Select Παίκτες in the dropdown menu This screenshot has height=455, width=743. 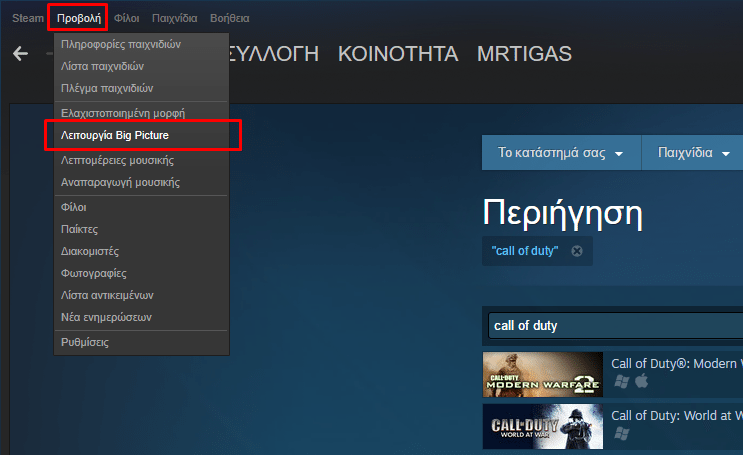tap(141, 229)
